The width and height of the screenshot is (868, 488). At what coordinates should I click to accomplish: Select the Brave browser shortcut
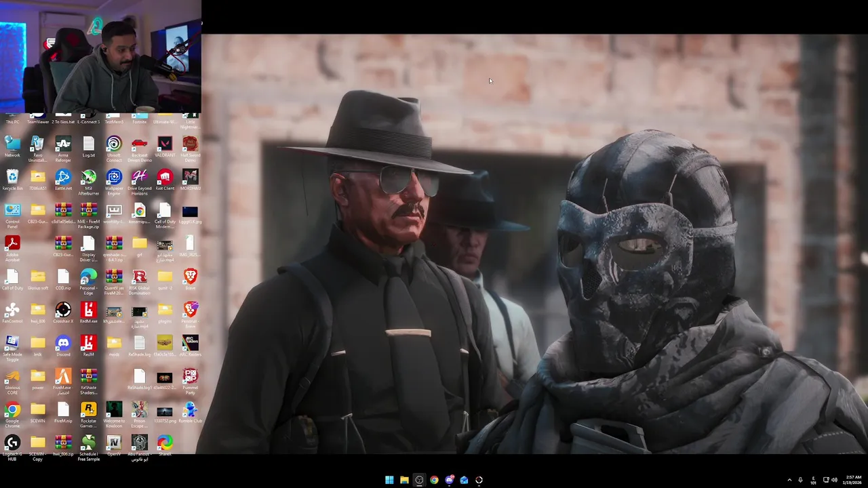190,280
